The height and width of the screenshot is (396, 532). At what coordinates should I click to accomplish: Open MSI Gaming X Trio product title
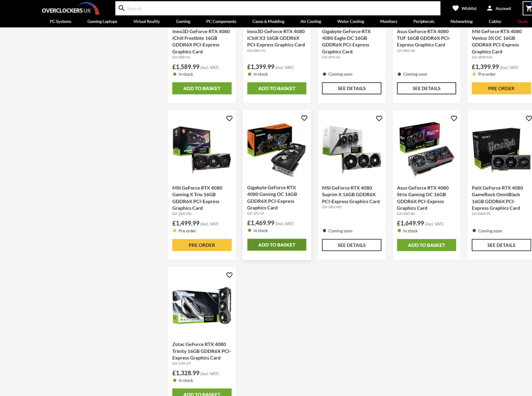[197, 198]
